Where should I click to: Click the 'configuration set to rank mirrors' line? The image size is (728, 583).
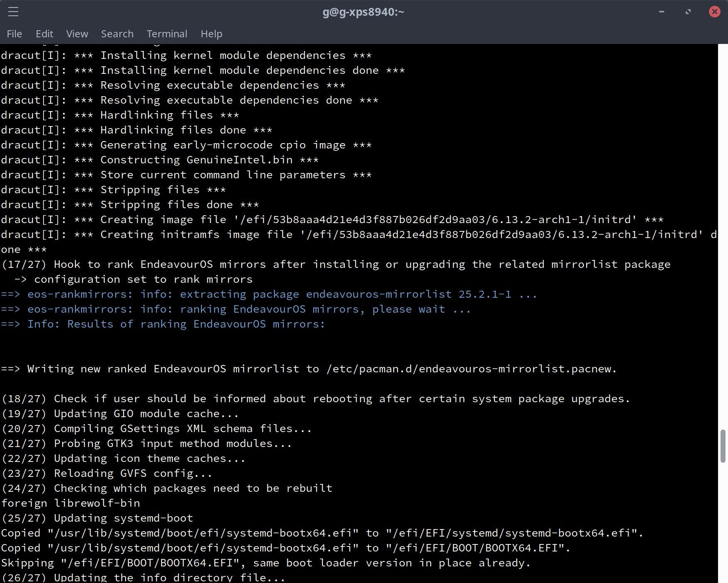(x=133, y=279)
